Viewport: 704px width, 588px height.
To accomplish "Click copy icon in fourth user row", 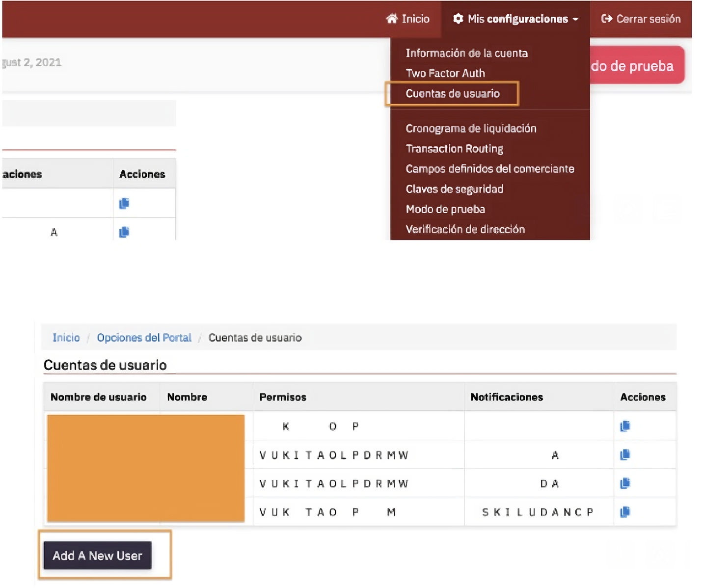I will (625, 512).
